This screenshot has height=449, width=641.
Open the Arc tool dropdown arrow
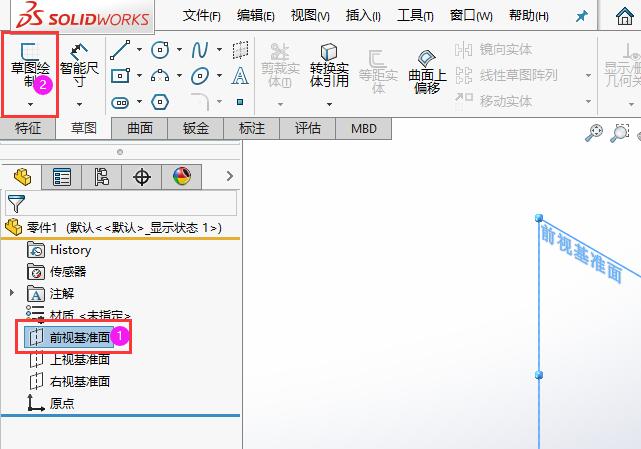click(179, 76)
